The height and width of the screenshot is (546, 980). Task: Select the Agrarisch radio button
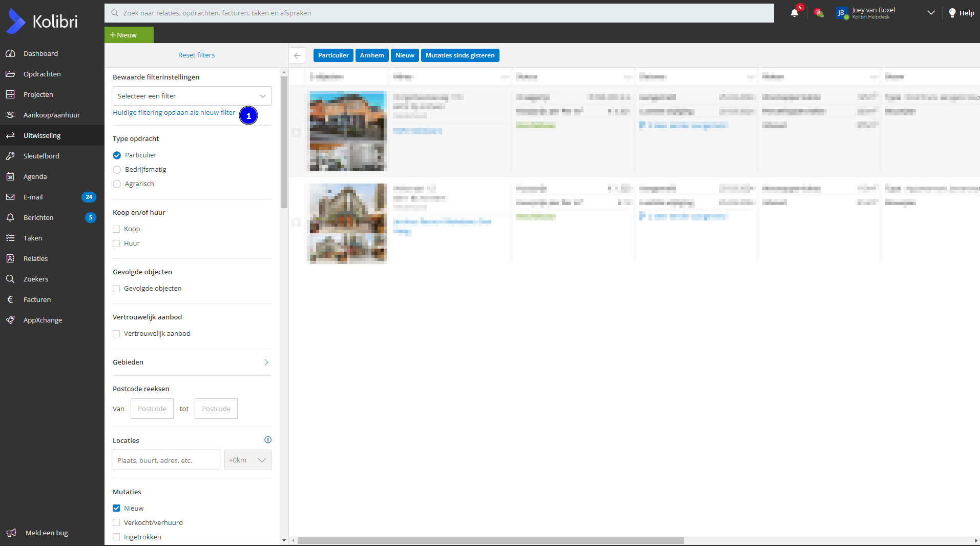[x=117, y=184]
